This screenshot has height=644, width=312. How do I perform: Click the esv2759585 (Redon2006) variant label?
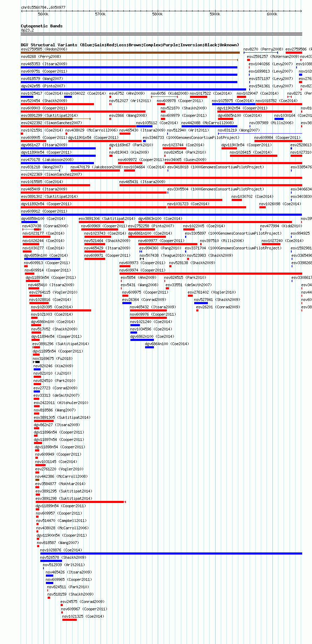click(44, 49)
